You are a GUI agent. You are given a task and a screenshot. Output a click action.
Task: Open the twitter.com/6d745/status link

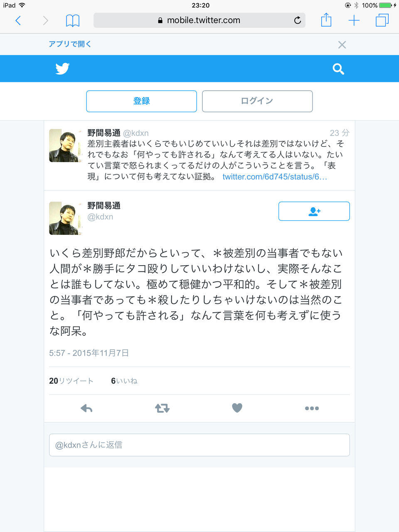(x=275, y=177)
